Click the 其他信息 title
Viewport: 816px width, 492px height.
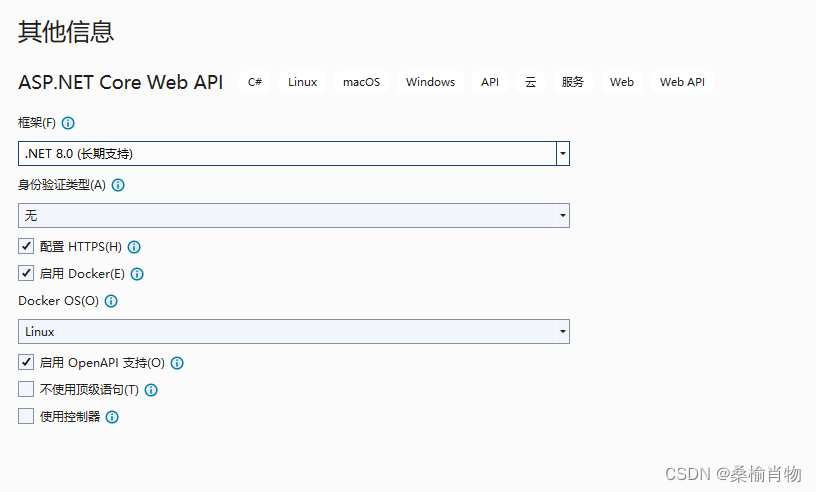tap(66, 32)
